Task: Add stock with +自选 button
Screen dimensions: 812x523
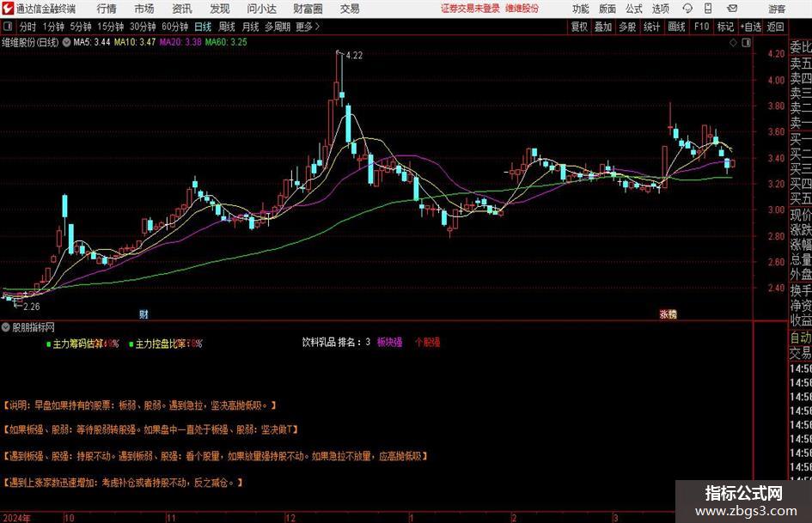Action: pos(751,27)
